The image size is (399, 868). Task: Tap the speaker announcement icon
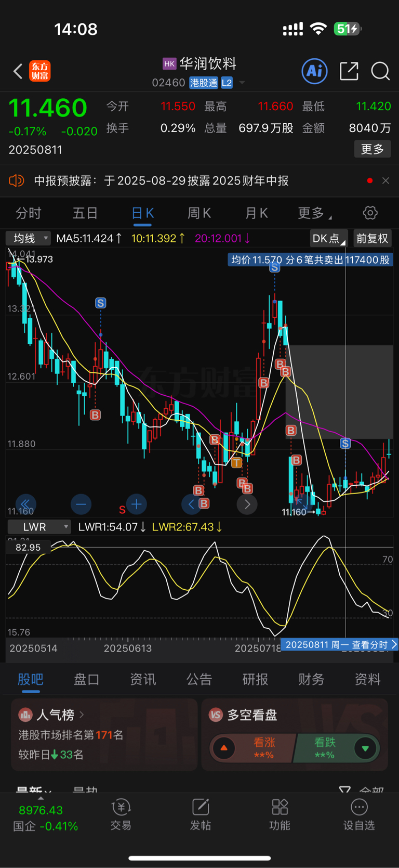click(x=17, y=180)
